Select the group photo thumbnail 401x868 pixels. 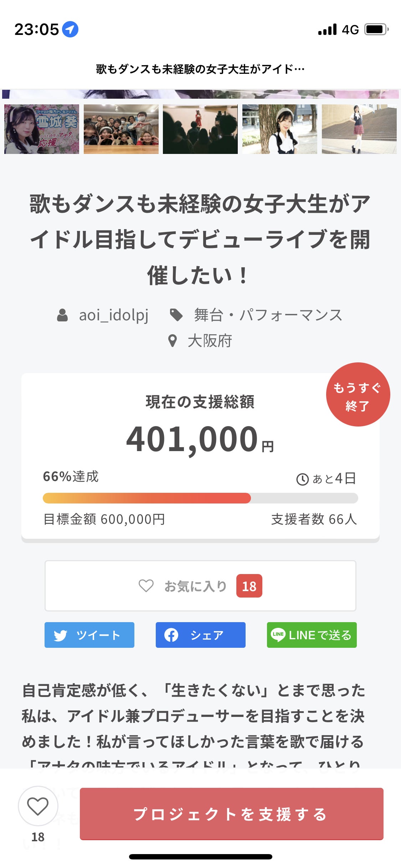[x=121, y=129]
